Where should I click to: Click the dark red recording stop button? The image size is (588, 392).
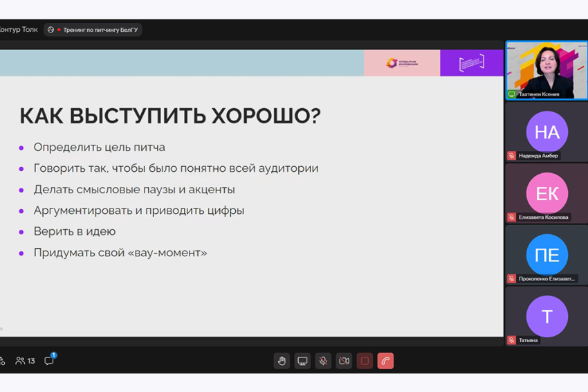365,361
